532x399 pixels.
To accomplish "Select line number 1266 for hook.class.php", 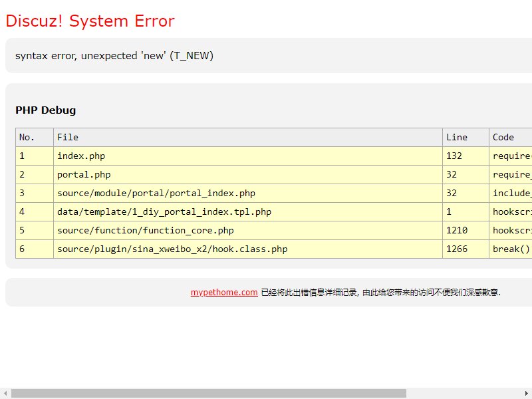I will coord(457,249).
